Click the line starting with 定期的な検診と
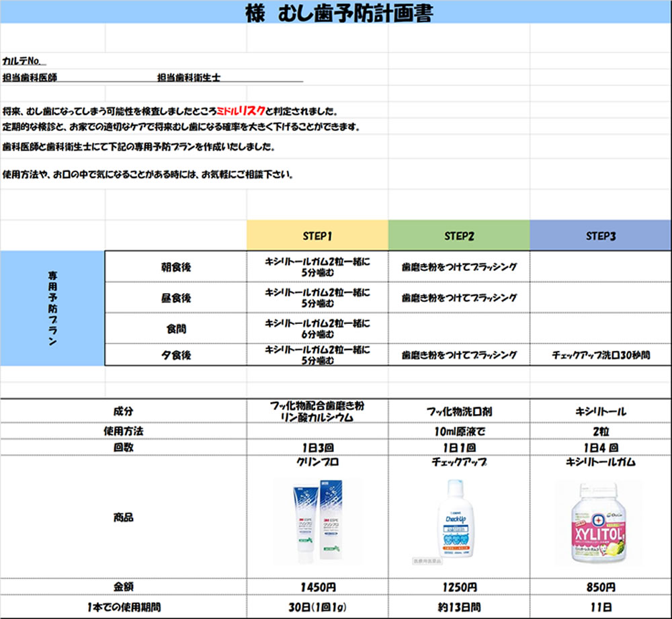 [181, 127]
